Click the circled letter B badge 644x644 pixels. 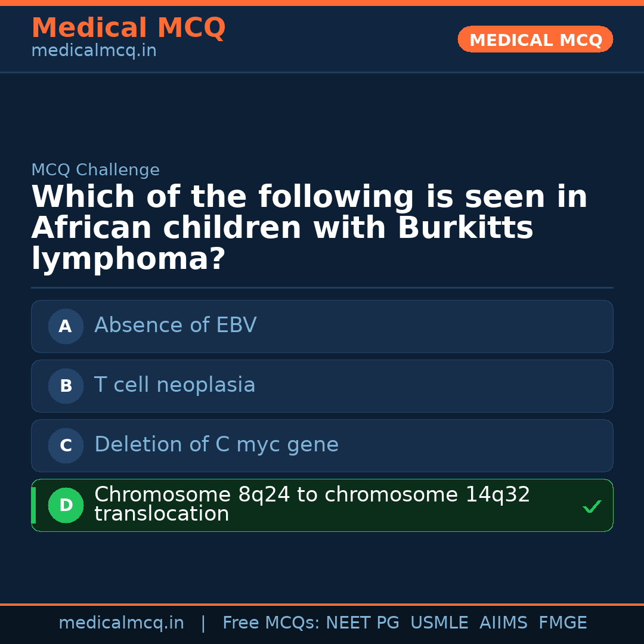66,386
